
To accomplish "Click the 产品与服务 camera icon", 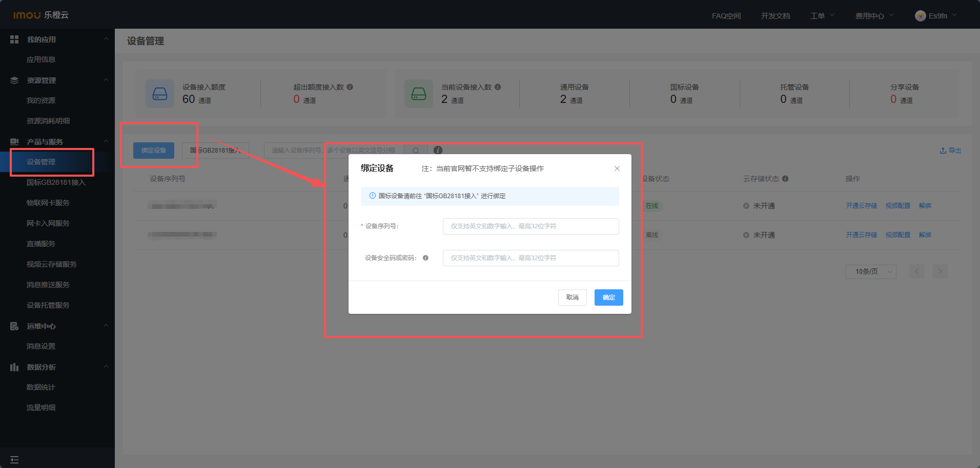I will pyautogui.click(x=14, y=142).
